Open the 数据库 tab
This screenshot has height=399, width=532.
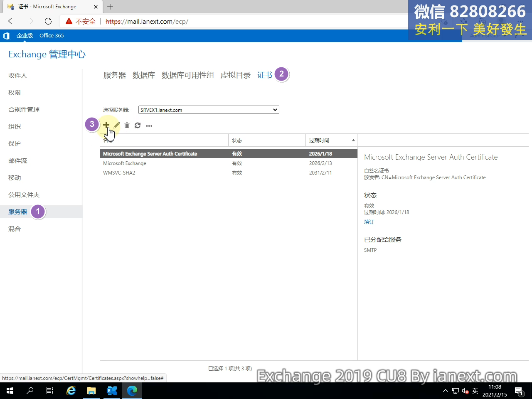point(144,75)
